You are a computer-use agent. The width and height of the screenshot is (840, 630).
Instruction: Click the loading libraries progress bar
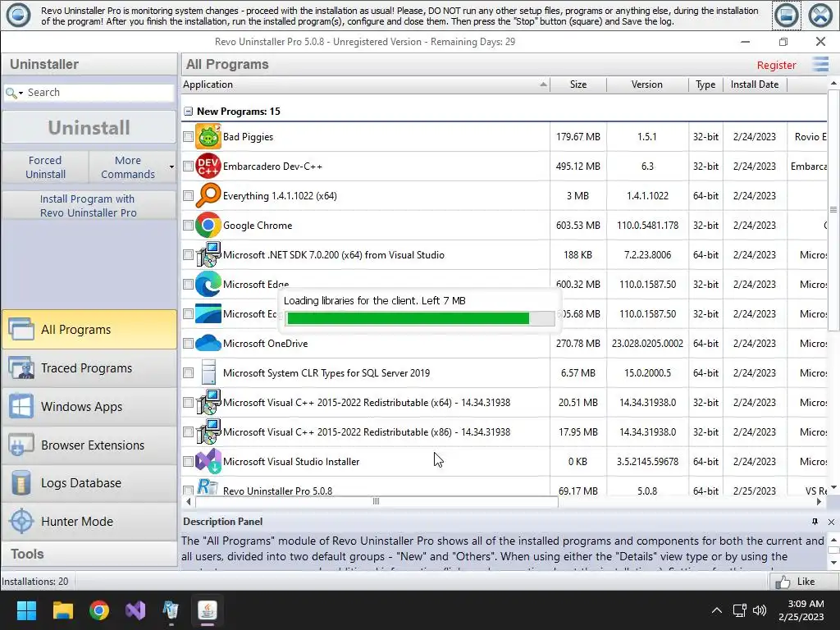pyautogui.click(x=421, y=318)
